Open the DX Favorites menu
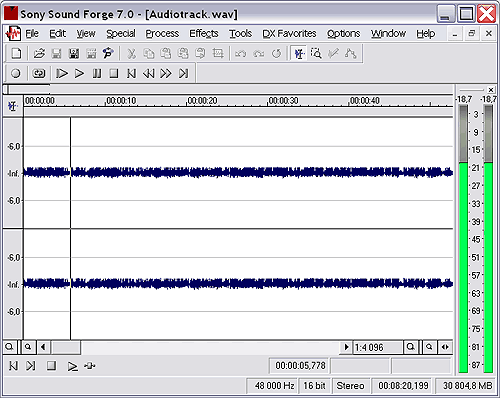 click(x=289, y=34)
